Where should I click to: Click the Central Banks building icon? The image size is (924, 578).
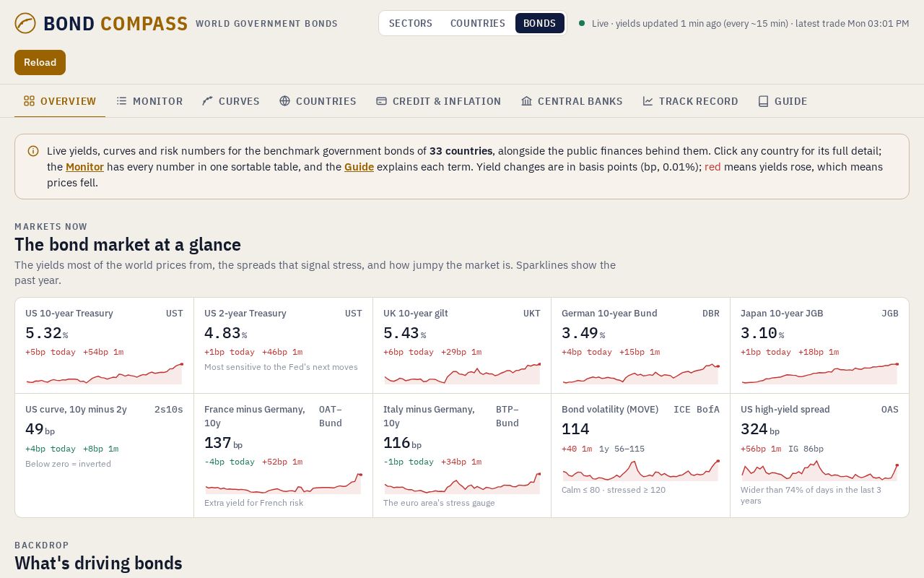[x=526, y=101]
